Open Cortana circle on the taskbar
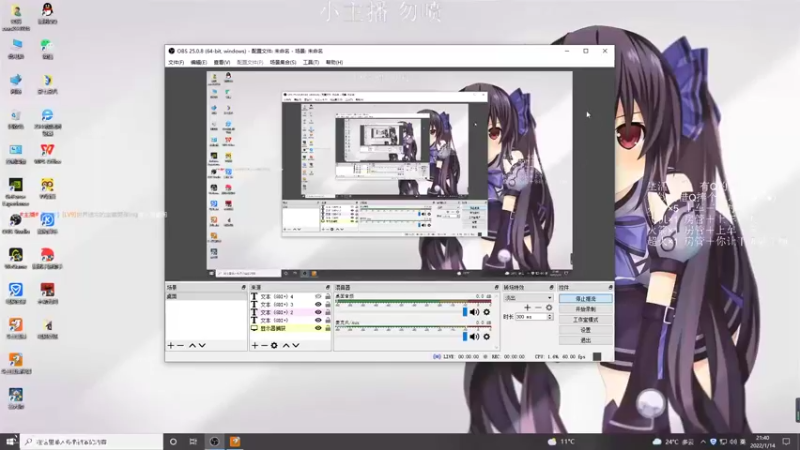This screenshot has width=800, height=450. click(173, 442)
